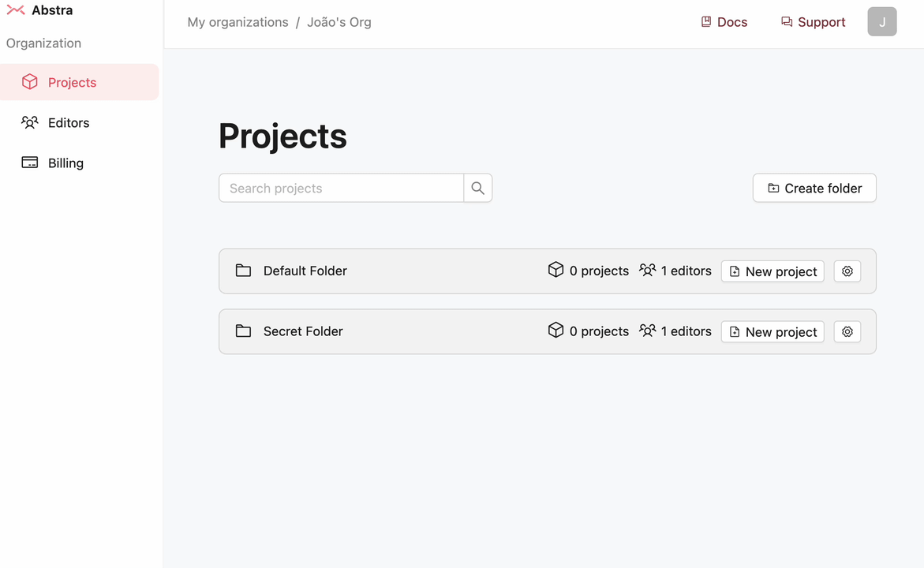
Task: Open settings gear for Default Folder
Action: pyautogui.click(x=847, y=271)
